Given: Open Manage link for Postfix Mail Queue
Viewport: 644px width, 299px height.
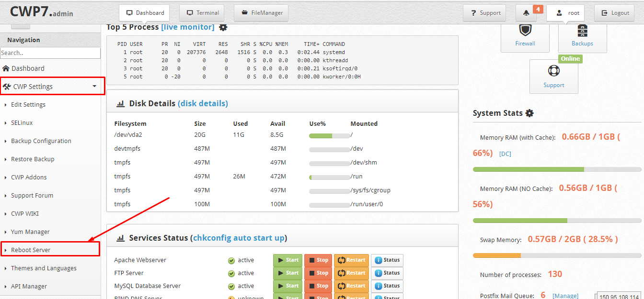Looking at the screenshot, I should [x=565, y=296].
